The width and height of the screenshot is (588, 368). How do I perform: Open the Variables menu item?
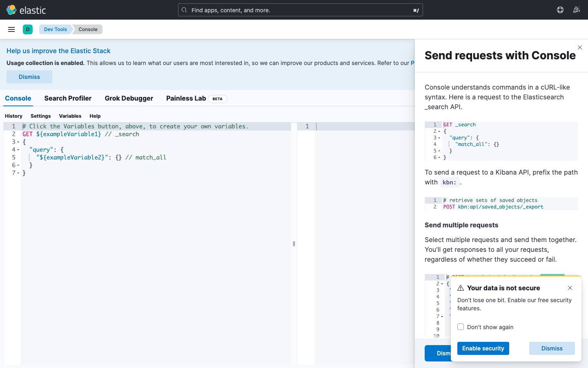click(70, 116)
